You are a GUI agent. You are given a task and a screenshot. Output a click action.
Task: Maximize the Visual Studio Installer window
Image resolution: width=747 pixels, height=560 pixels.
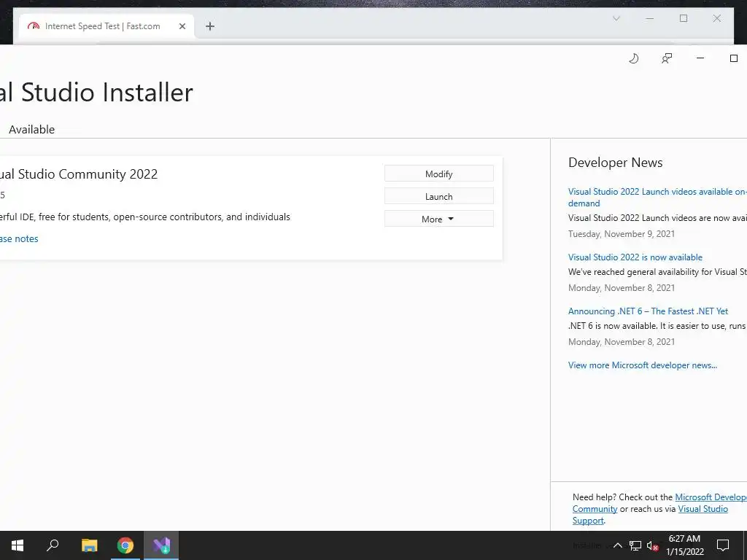(x=734, y=58)
